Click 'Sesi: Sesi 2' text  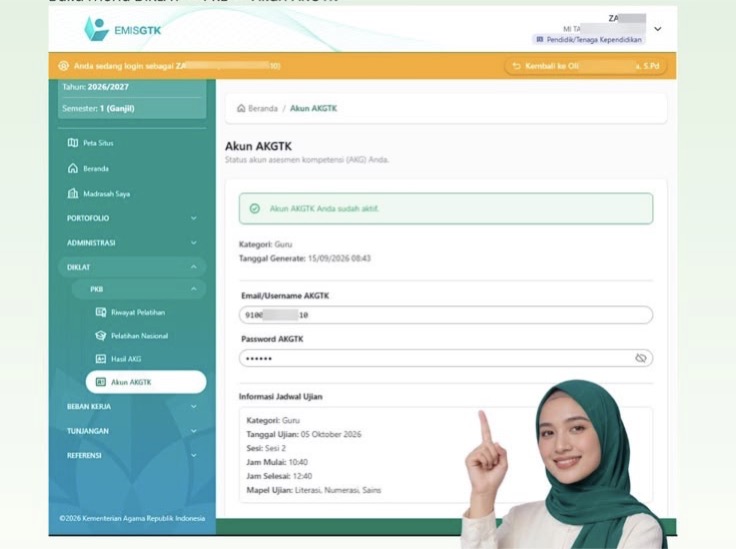click(x=266, y=448)
